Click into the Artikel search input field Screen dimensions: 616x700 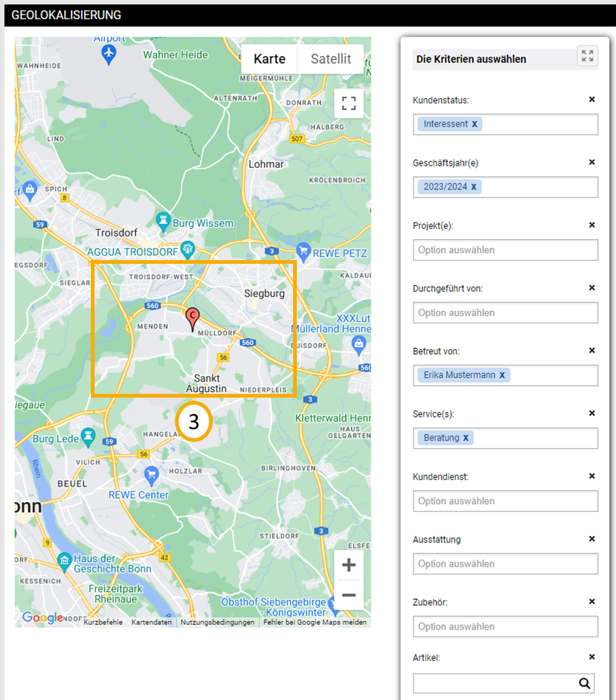coord(495,683)
